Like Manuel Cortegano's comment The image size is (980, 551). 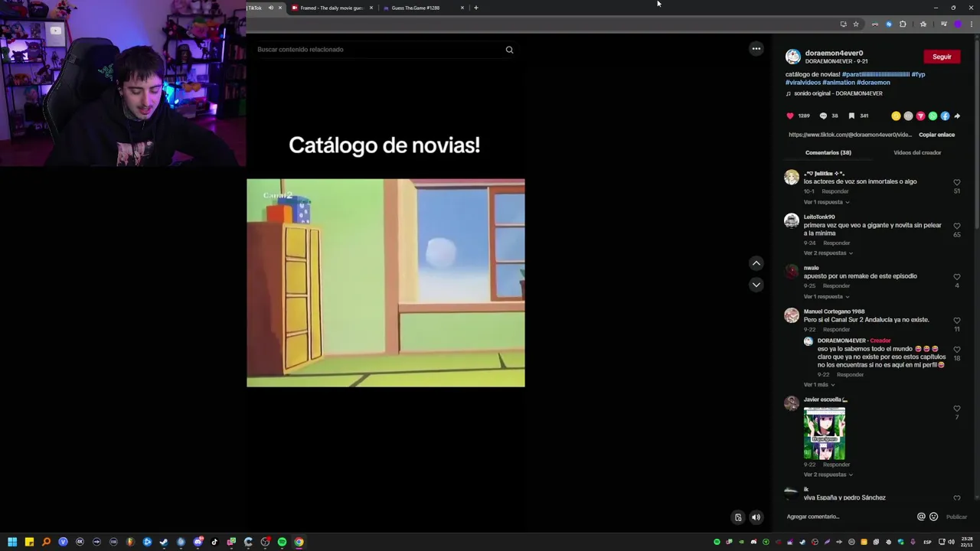coord(956,321)
